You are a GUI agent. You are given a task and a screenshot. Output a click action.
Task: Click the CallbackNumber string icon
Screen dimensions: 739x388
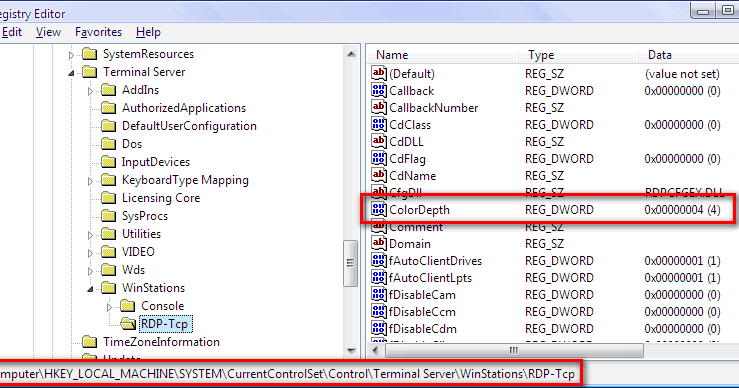pos(379,107)
